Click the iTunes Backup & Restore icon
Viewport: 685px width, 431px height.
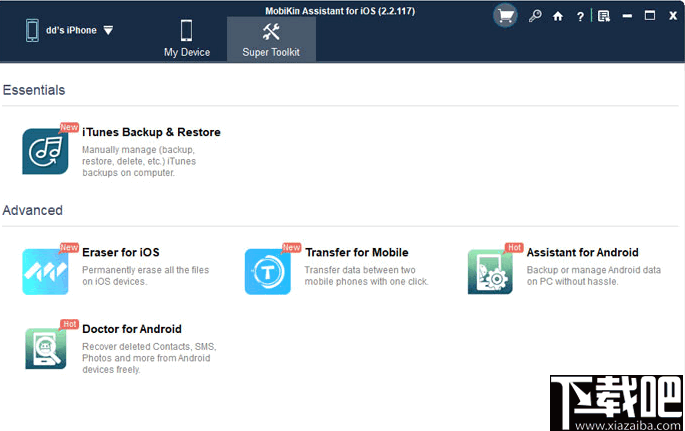45,151
